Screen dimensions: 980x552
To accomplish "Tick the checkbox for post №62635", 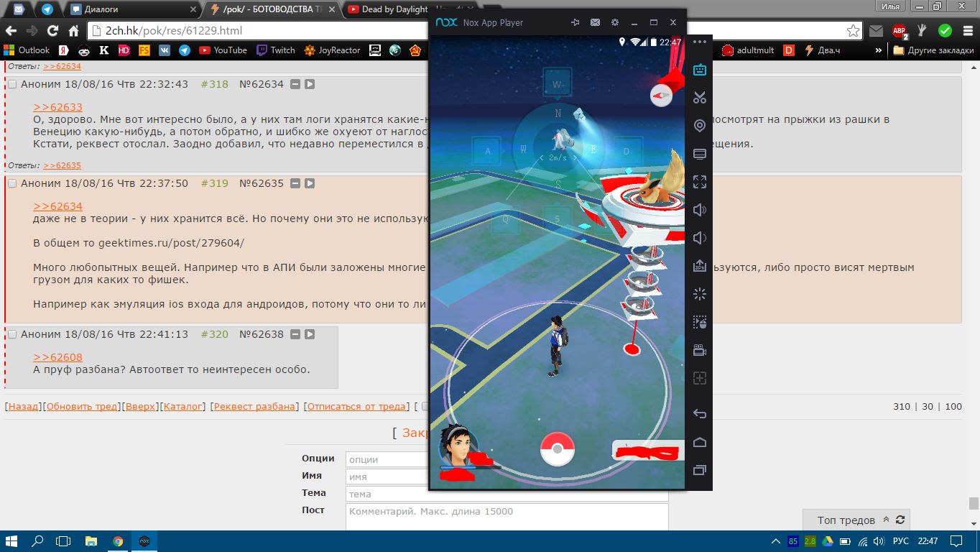I will point(12,183).
